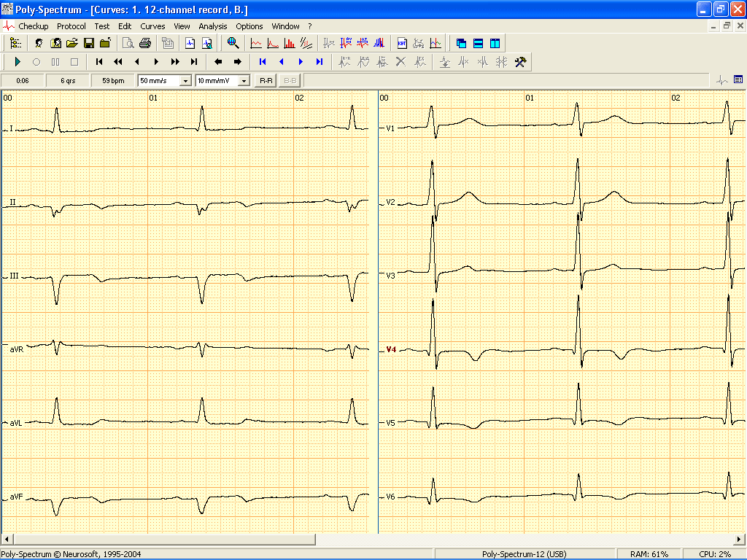
Task: Select the V1 lead label
Action: pos(391,128)
